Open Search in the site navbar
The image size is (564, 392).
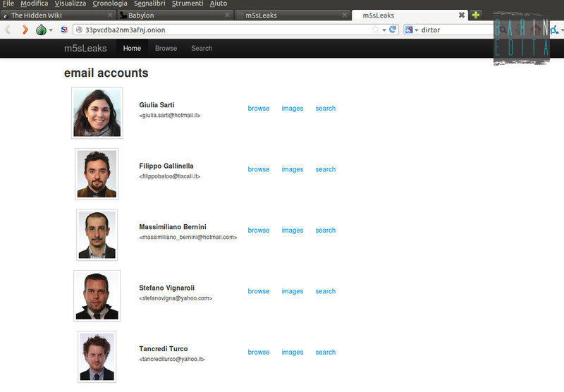click(x=202, y=48)
